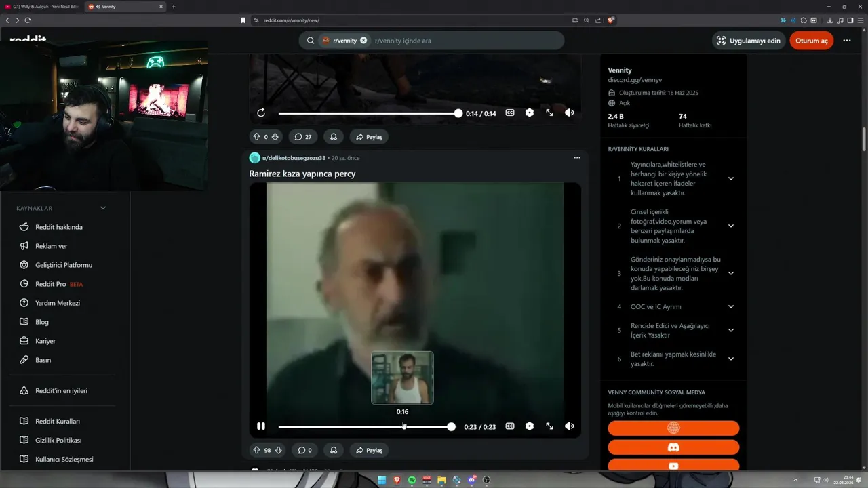Open Discord from the taskbar
This screenshot has height=488, width=868.
pos(471,480)
